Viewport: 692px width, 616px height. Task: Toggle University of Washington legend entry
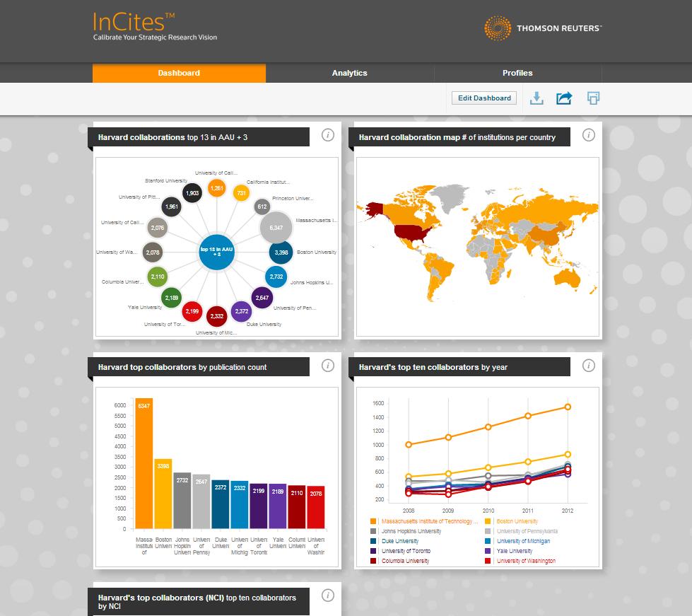[526, 561]
